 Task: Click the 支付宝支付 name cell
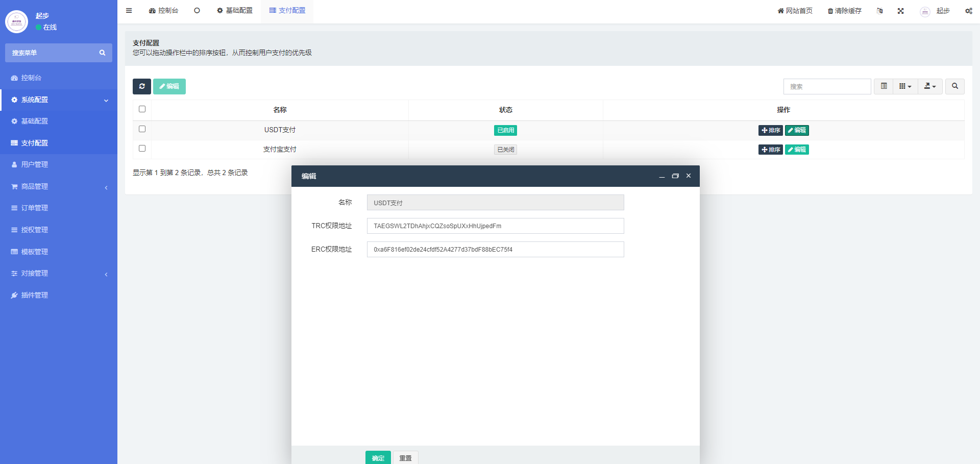280,150
